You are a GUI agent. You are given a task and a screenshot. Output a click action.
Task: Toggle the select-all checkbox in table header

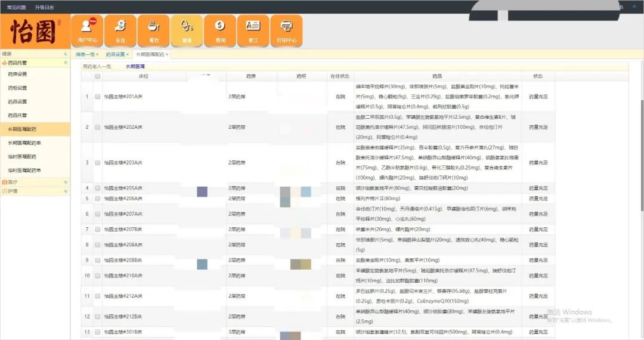pyautogui.click(x=97, y=76)
